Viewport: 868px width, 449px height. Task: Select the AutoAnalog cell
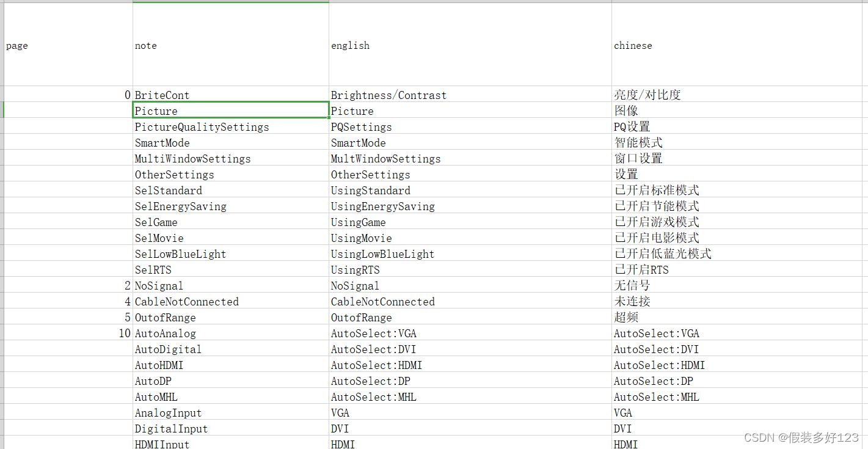pyautogui.click(x=231, y=333)
